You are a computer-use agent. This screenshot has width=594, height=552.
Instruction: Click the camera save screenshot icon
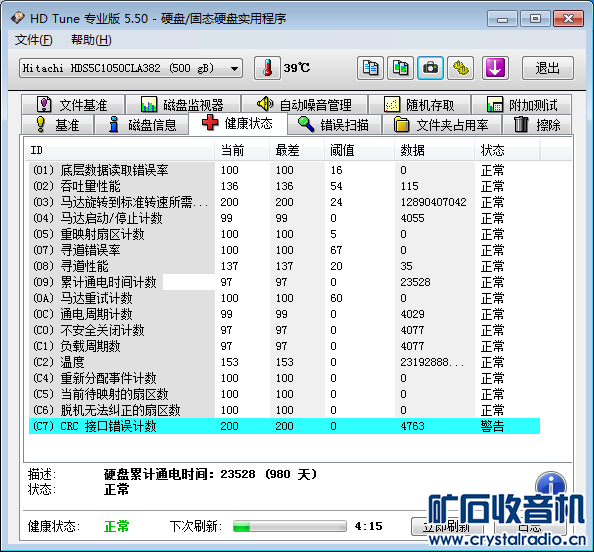pyautogui.click(x=430, y=68)
